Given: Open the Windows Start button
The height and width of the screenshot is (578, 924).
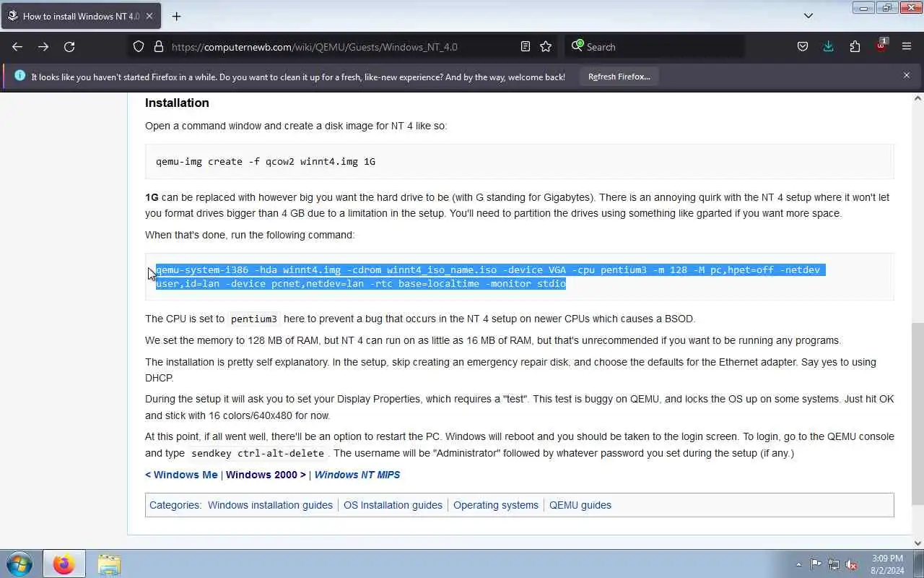Looking at the screenshot, I should tap(19, 564).
